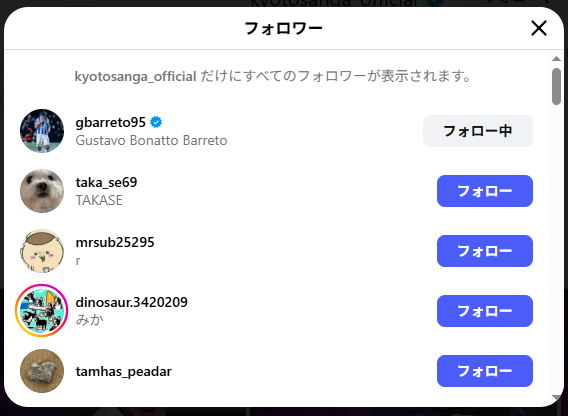Open gbarreto95's profile picture

[x=42, y=131]
